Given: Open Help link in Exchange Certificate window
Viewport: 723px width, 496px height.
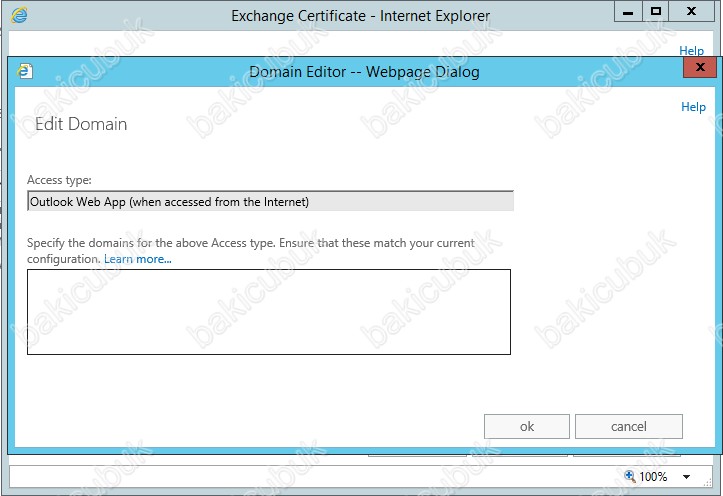Looking at the screenshot, I should point(691,50).
